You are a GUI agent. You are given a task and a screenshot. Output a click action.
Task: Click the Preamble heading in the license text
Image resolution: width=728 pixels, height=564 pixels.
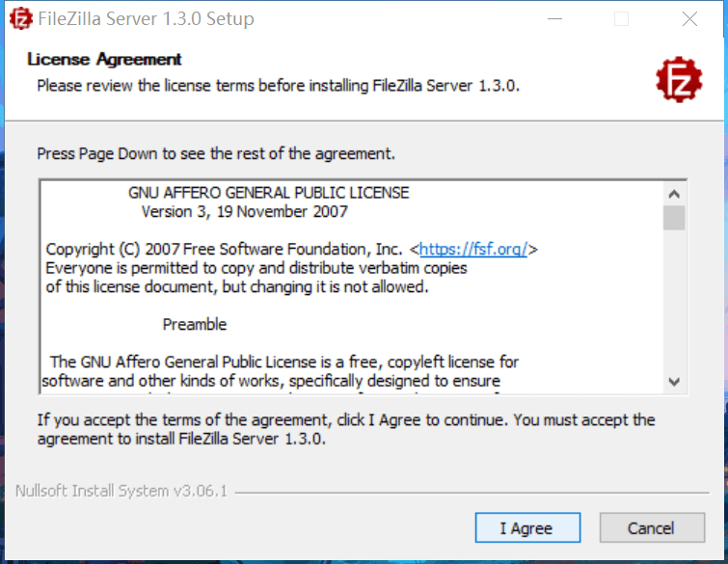(195, 324)
